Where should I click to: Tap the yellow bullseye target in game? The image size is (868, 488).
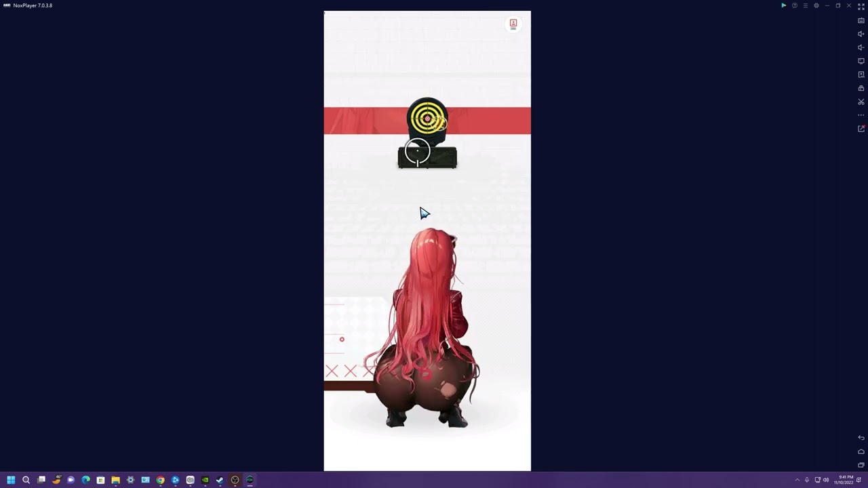click(427, 119)
